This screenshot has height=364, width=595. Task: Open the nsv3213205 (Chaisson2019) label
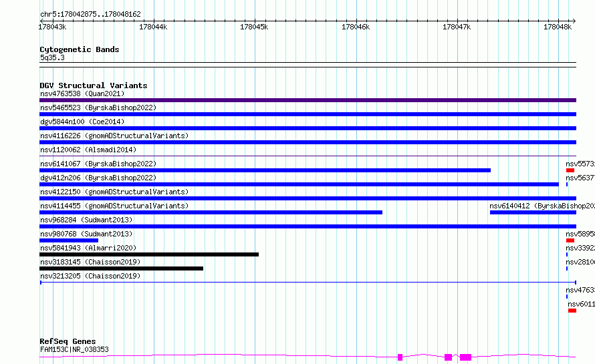click(x=90, y=276)
